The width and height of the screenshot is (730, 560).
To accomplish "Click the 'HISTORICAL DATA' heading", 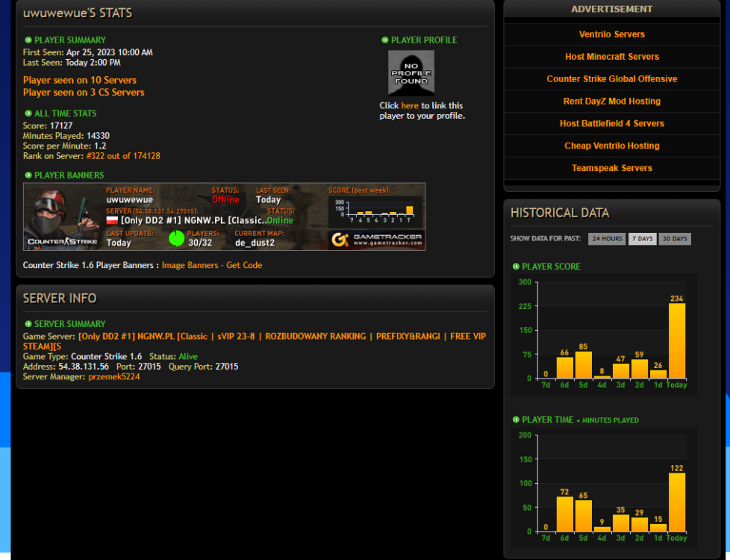I will (560, 213).
